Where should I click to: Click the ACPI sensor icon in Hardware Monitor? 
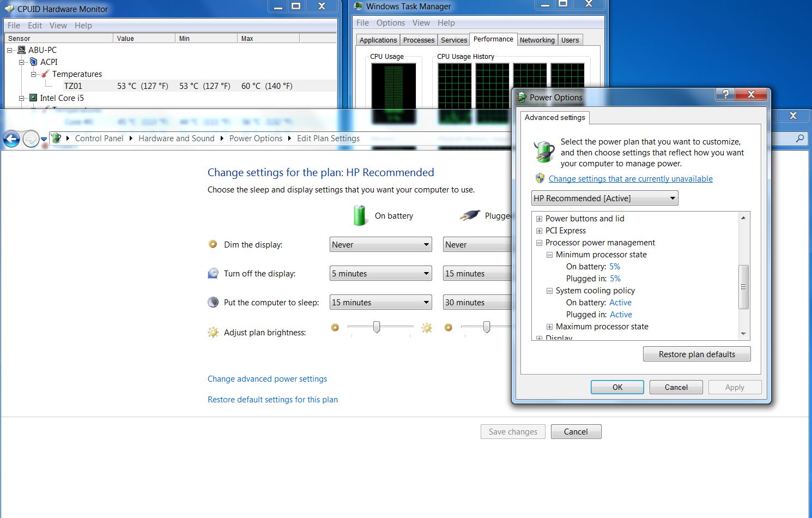pyautogui.click(x=33, y=62)
